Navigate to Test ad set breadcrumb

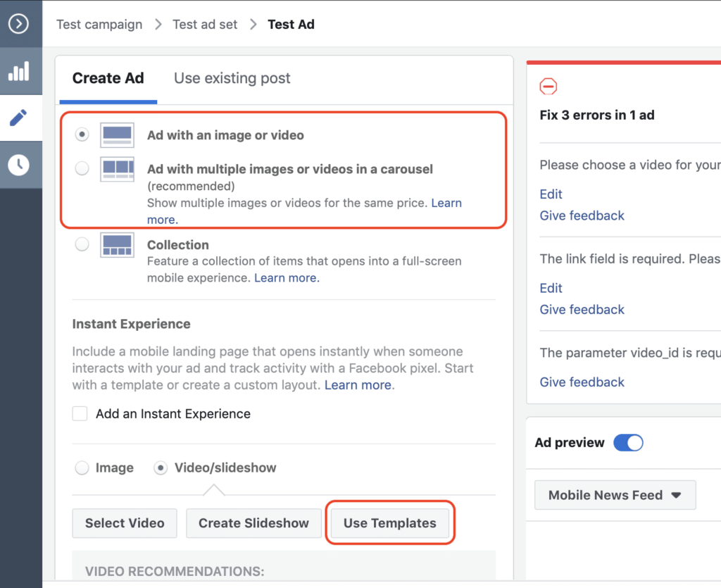pos(206,25)
